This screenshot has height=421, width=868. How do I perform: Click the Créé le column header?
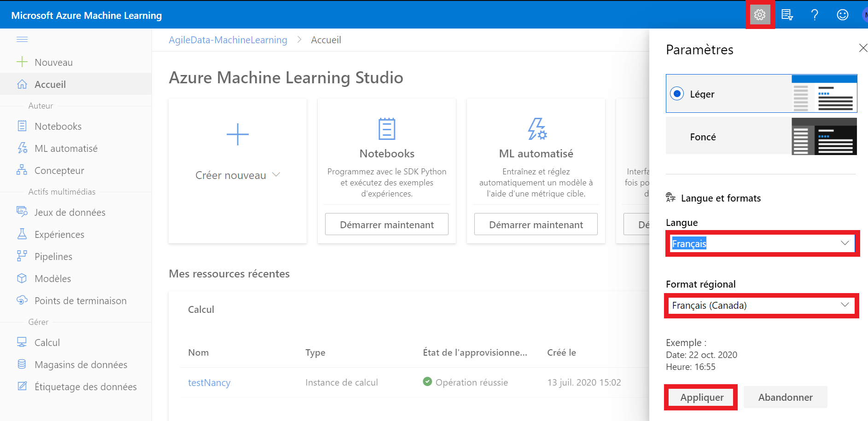(561, 352)
